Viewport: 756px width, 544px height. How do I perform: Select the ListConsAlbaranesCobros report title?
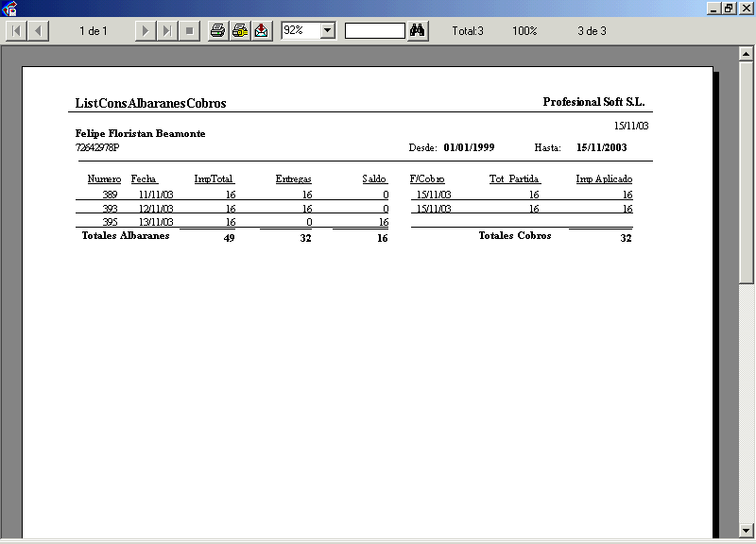click(150, 103)
